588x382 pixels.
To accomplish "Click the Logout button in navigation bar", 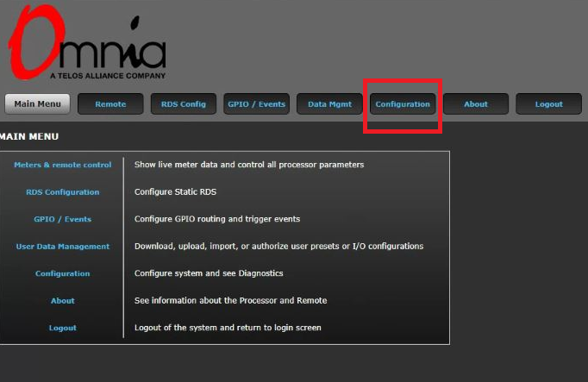I will [549, 103].
